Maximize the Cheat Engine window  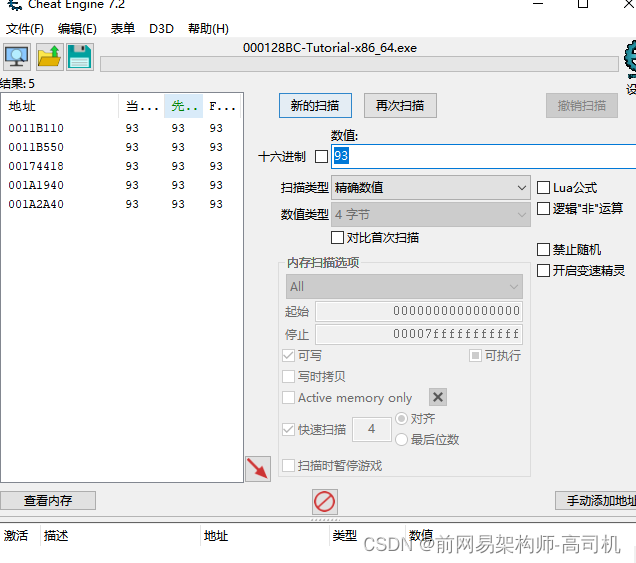pyautogui.click(x=583, y=4)
